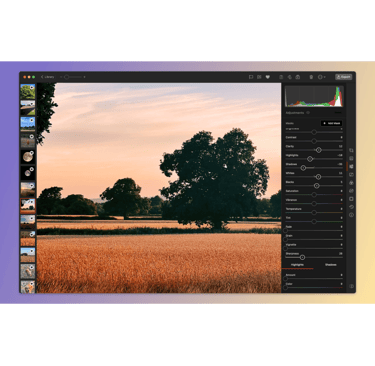Select the small distant moon thumbnail
375x366 pixels.
(28, 173)
